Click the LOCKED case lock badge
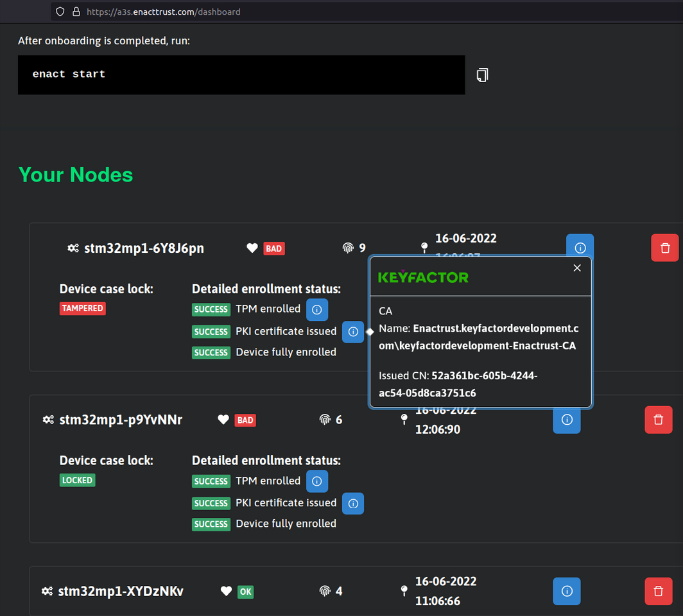This screenshot has height=616, width=683. point(77,480)
